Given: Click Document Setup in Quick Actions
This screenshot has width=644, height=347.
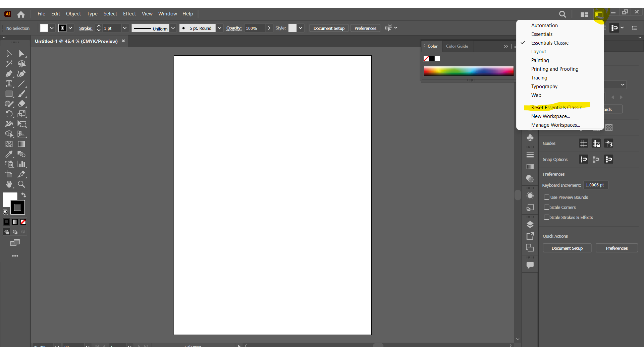Looking at the screenshot, I should 567,248.
